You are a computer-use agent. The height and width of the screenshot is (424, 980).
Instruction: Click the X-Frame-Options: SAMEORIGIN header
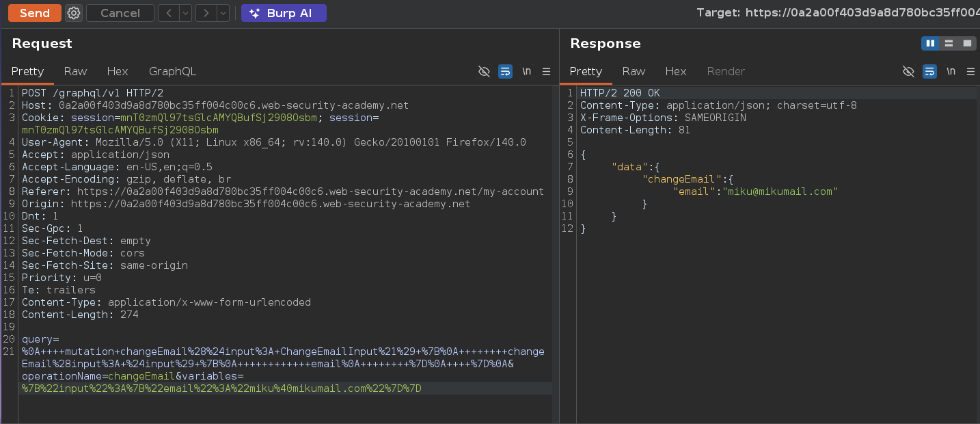pyautogui.click(x=663, y=118)
